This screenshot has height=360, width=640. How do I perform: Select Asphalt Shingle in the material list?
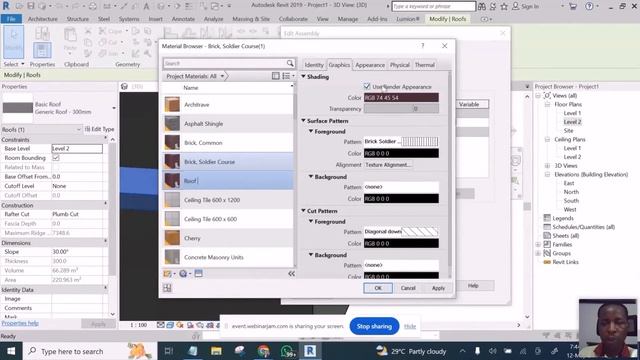click(228, 124)
